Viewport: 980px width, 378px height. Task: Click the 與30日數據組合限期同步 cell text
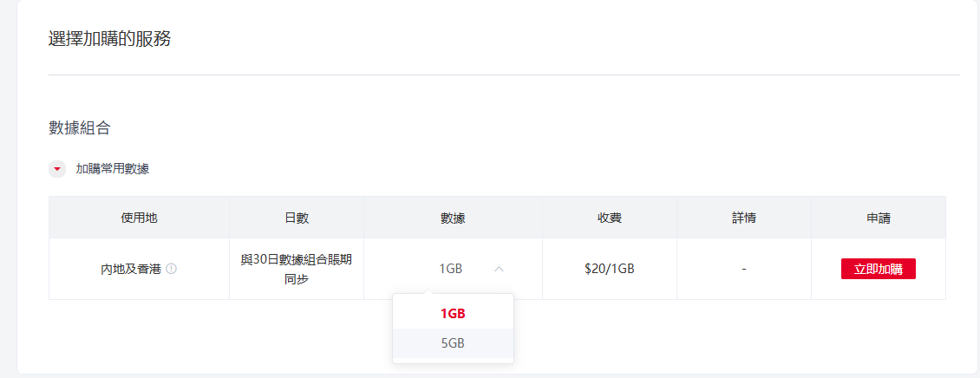click(x=297, y=269)
